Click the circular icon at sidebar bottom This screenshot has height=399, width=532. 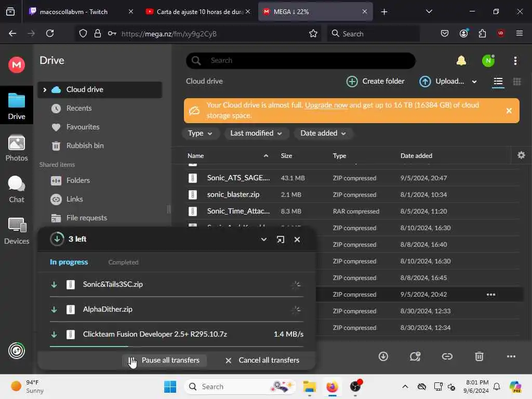tap(17, 351)
